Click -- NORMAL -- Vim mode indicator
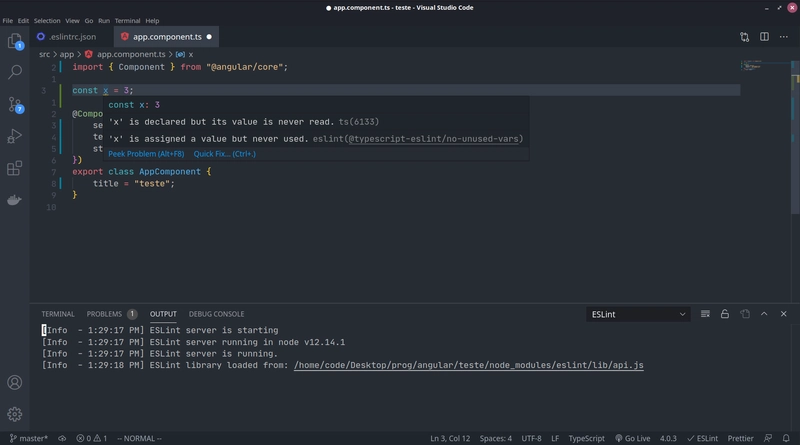The height and width of the screenshot is (445, 800). pos(139,438)
